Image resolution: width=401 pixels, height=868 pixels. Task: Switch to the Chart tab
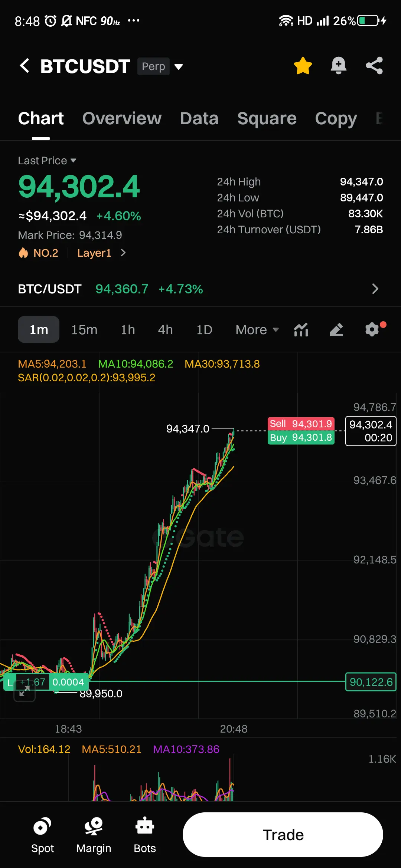(x=41, y=119)
